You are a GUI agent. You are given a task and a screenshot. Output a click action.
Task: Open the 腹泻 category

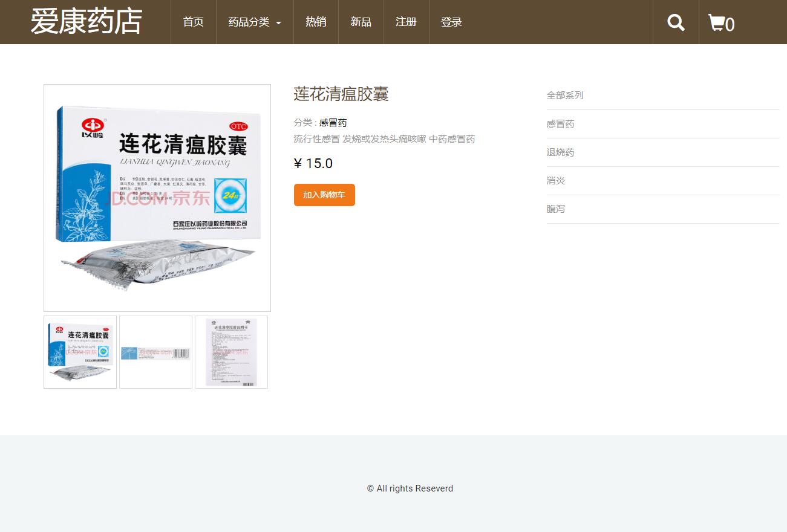point(555,209)
